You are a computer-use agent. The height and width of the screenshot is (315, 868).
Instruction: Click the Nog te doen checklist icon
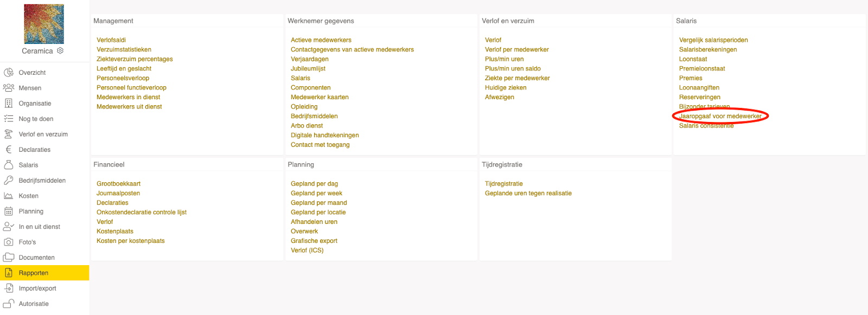9,119
